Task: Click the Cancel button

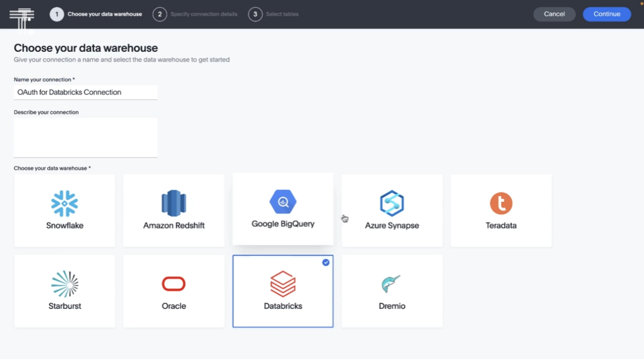Action: (554, 14)
